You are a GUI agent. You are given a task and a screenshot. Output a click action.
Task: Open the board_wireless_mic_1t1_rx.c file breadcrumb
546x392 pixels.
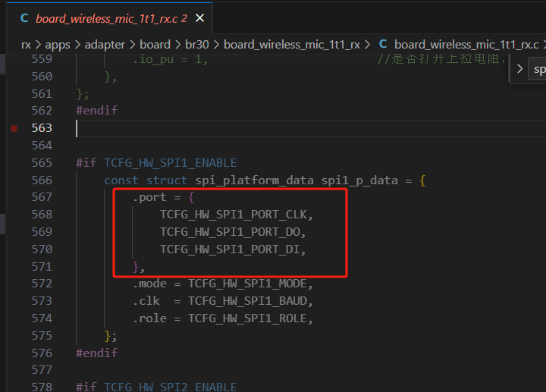tap(466, 45)
